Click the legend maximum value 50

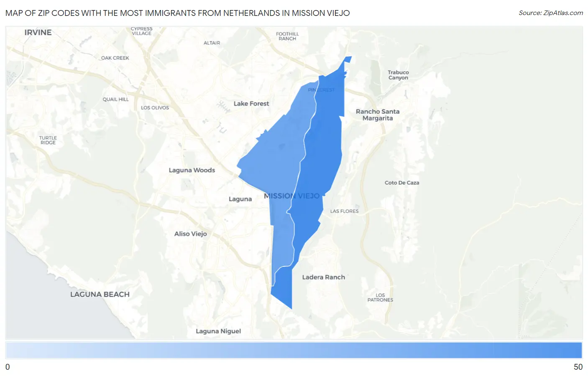point(578,367)
